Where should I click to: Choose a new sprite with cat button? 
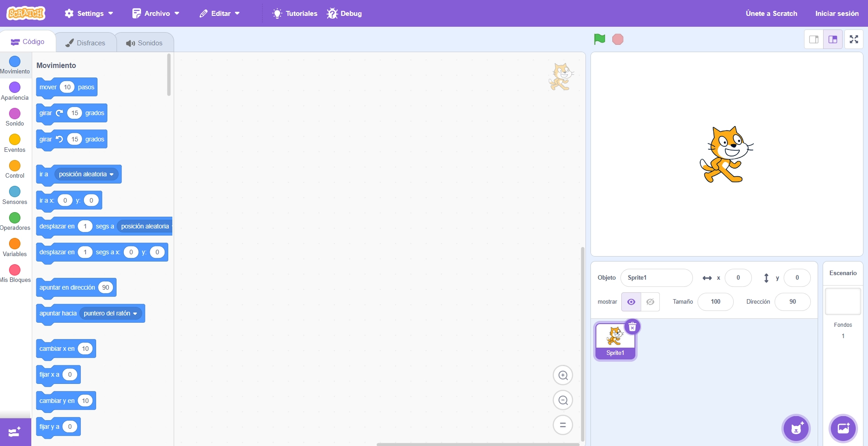(x=796, y=428)
